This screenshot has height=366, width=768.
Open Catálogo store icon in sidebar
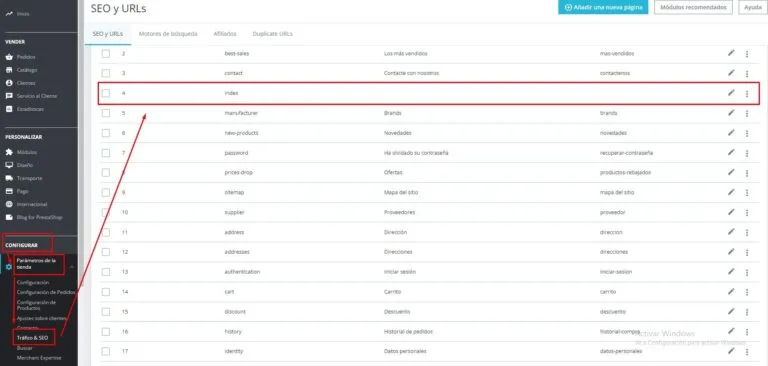point(9,70)
